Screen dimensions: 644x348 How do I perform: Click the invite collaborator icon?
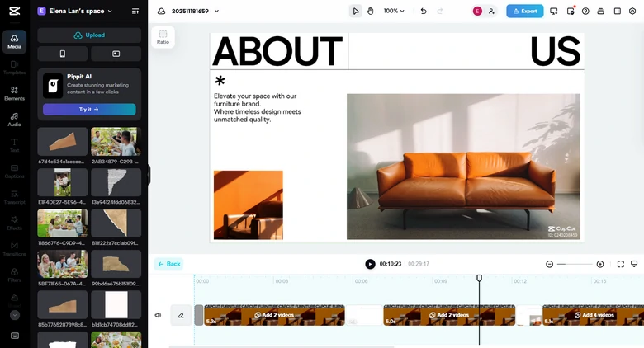(x=491, y=11)
